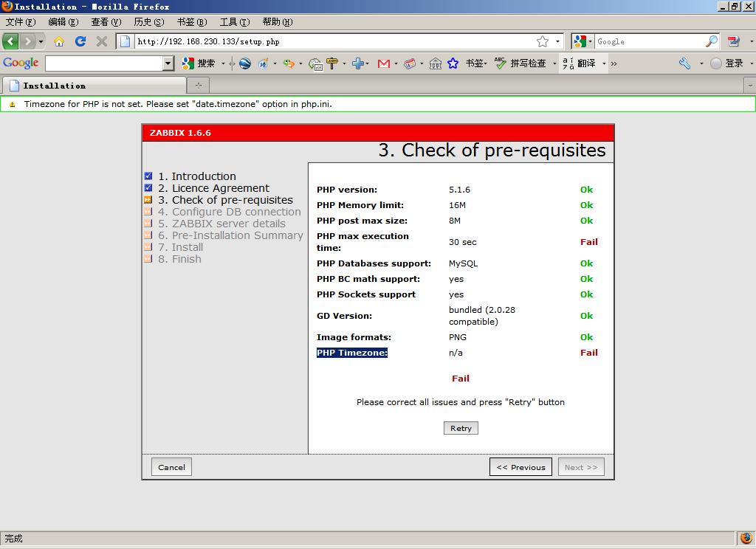Screen dimensions: 756x549
Task: Click the rocket/news icon on toolbar
Action: coord(264,63)
